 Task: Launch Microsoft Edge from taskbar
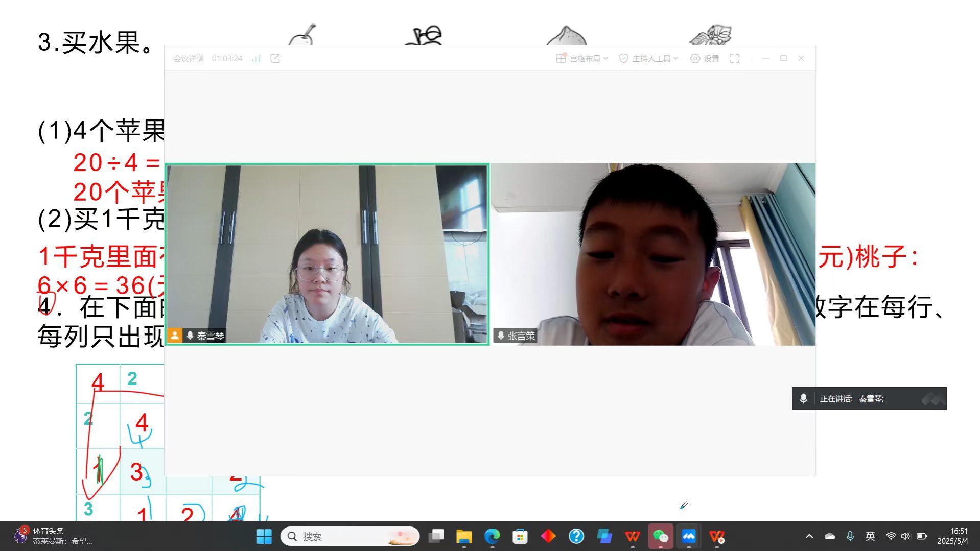(492, 536)
